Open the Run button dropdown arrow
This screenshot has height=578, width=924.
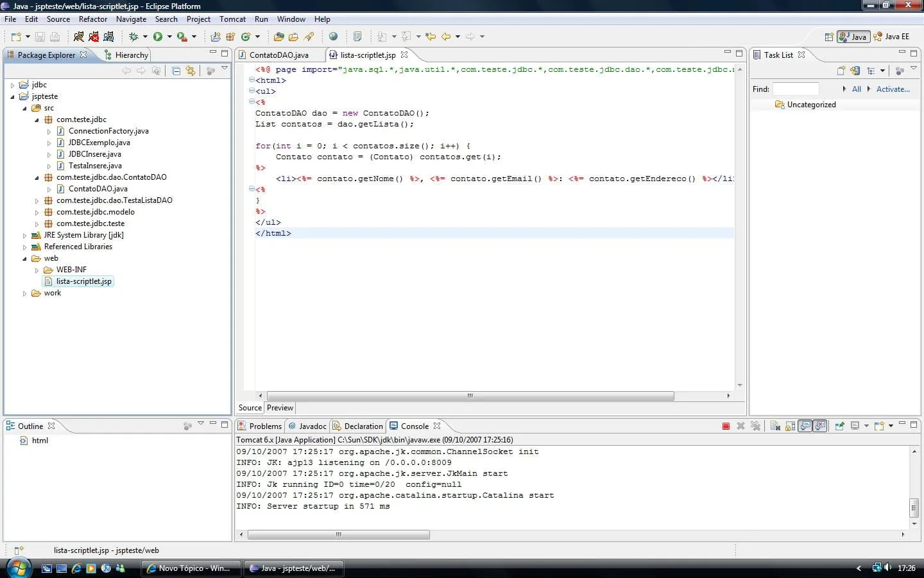tap(169, 37)
